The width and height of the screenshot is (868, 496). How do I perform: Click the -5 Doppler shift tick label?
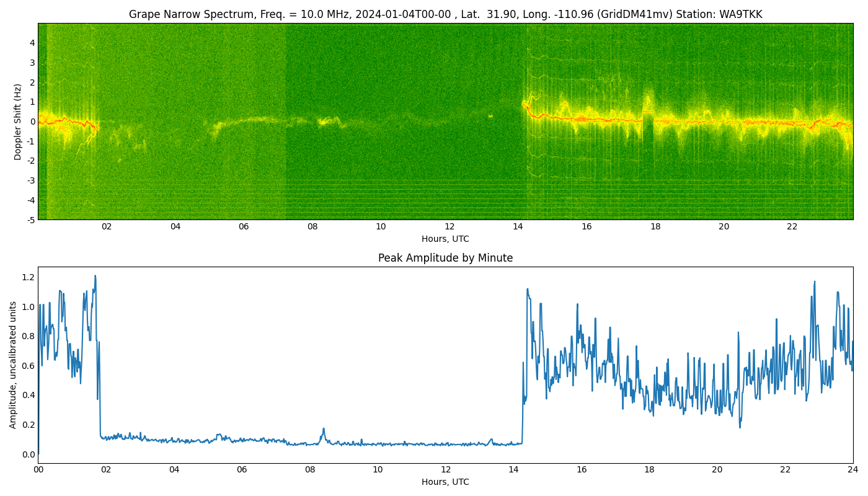tap(29, 219)
